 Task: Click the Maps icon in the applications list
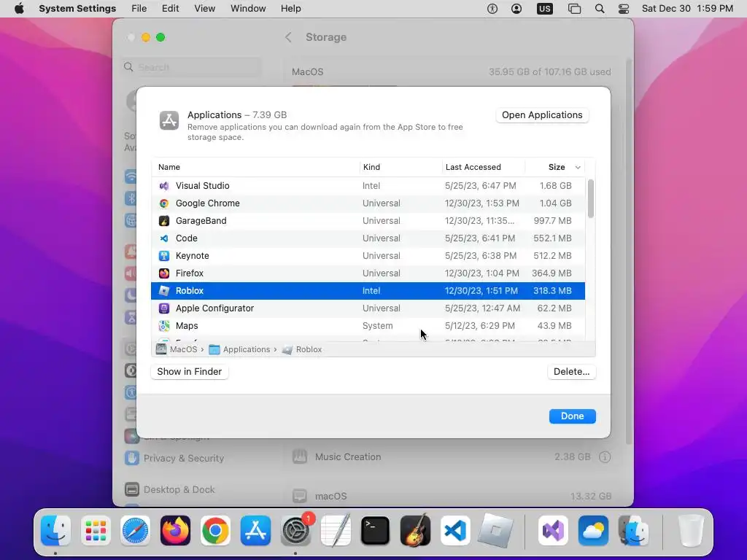coord(164,326)
